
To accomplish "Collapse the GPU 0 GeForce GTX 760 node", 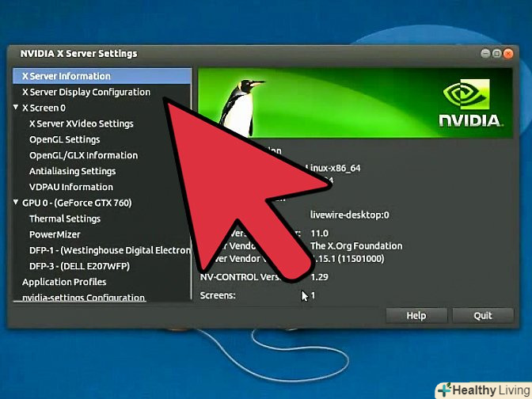I will point(16,202).
